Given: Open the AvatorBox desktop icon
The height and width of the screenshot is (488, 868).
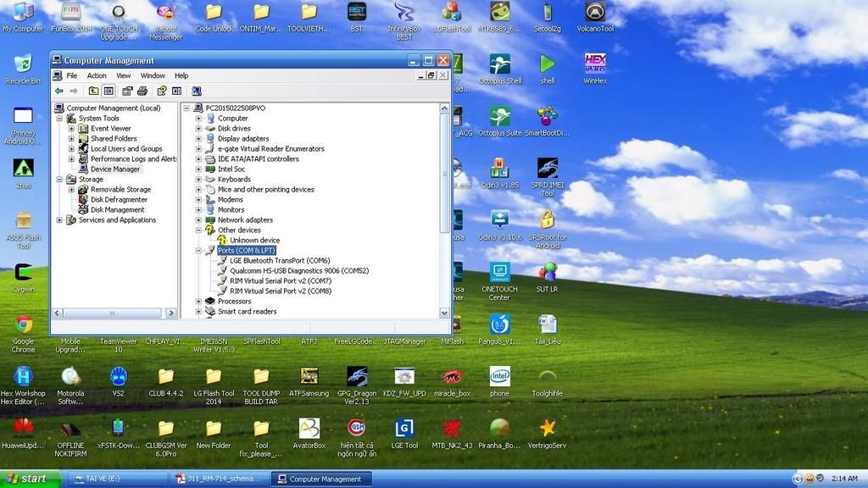Looking at the screenshot, I should (x=309, y=433).
